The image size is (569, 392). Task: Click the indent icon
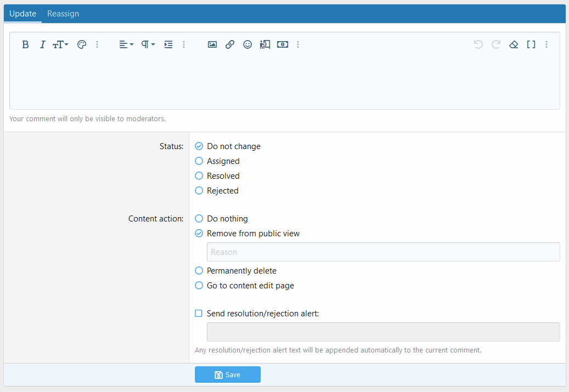pos(168,44)
